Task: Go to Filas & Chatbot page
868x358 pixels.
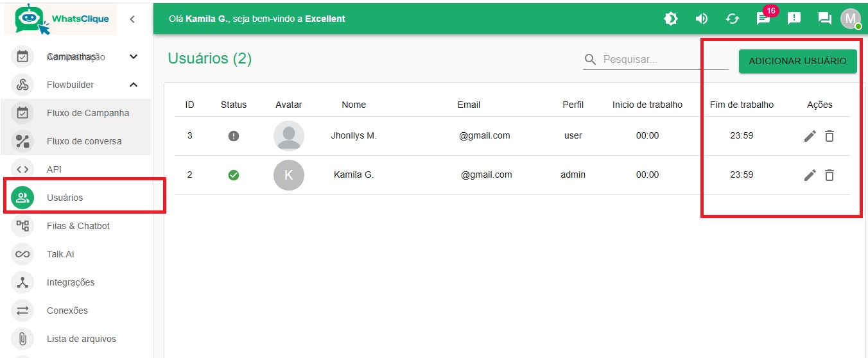Action: click(78, 226)
